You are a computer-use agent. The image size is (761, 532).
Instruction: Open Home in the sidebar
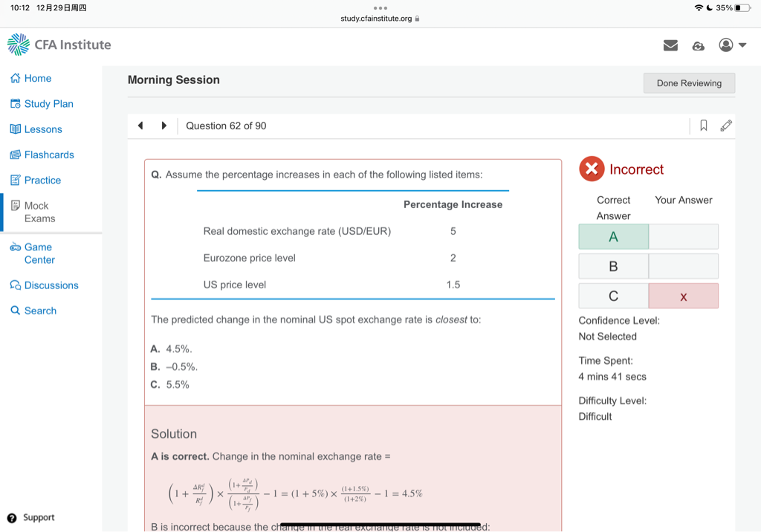coord(37,78)
